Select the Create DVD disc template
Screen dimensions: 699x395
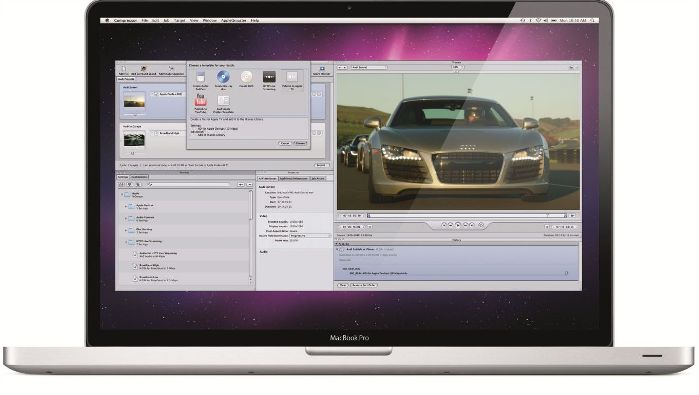pos(246,77)
